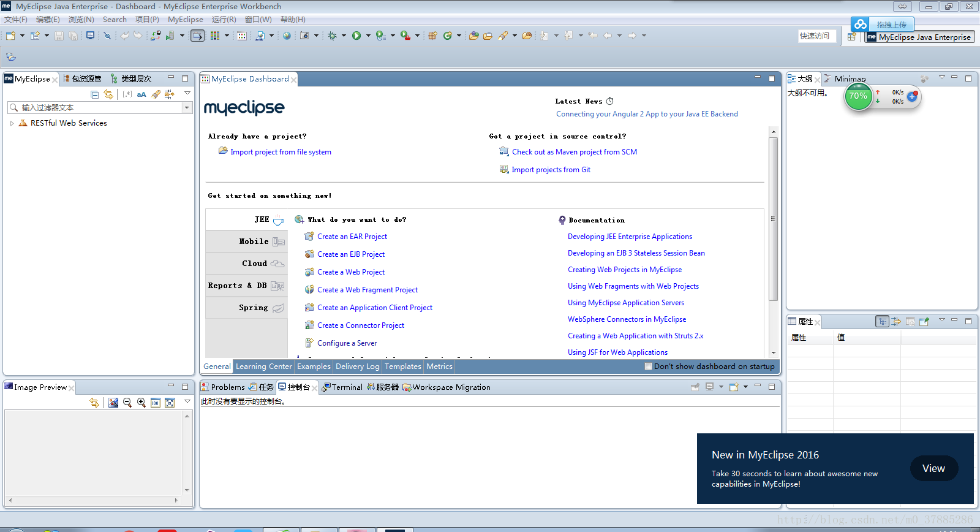Toggle case-sensitive aA filter icon
Image resolution: width=980 pixels, height=532 pixels.
coord(141,94)
